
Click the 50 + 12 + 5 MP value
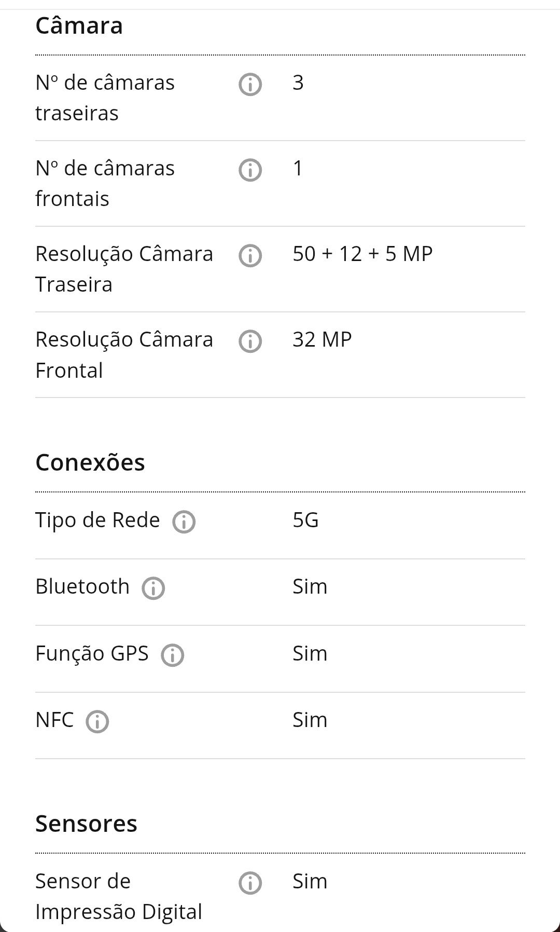pyautogui.click(x=362, y=254)
